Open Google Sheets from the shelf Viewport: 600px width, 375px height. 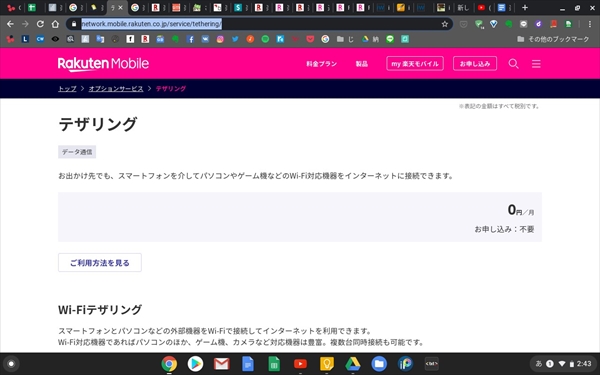pos(274,364)
